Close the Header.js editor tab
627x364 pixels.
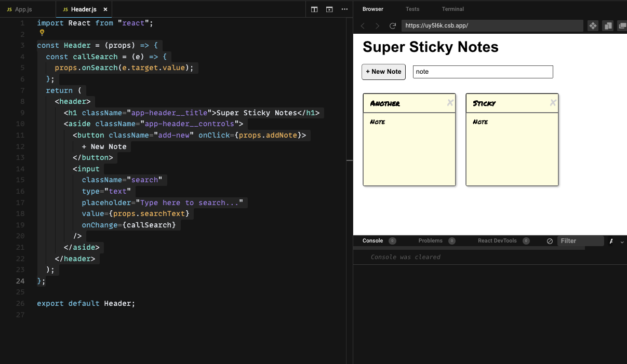click(x=105, y=9)
